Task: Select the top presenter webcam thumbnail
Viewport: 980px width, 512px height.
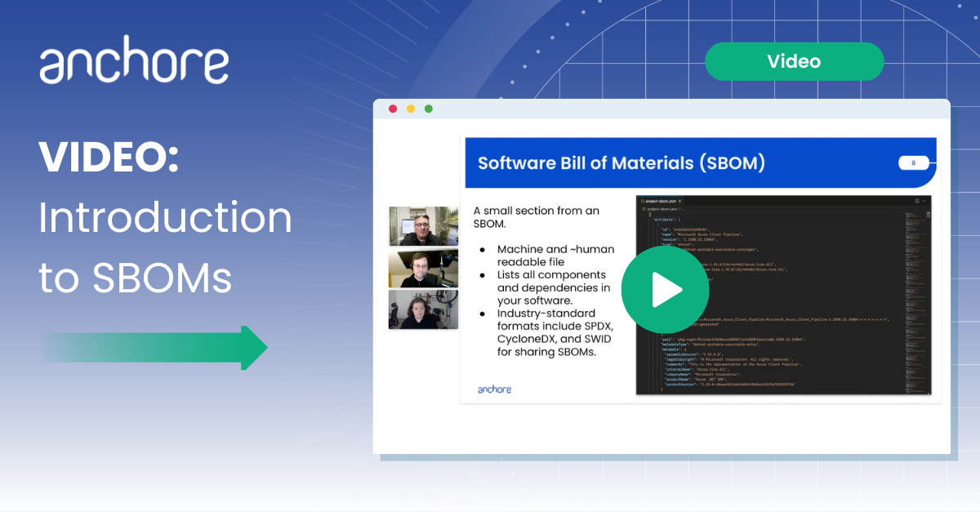Action: [423, 226]
